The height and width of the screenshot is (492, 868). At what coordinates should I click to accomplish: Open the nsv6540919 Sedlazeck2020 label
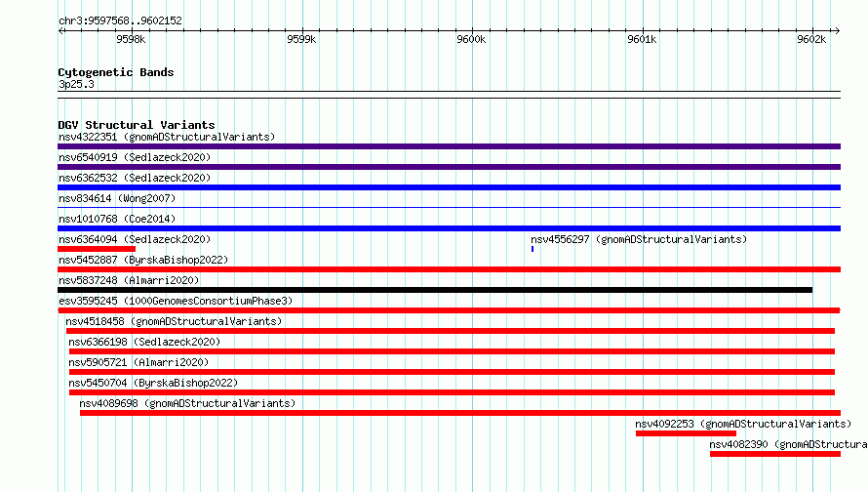click(x=135, y=157)
